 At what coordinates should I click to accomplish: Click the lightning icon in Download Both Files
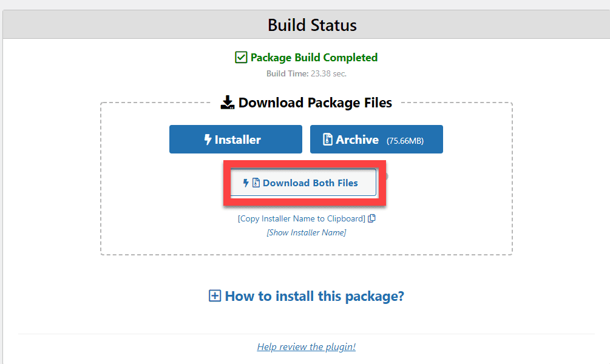246,183
